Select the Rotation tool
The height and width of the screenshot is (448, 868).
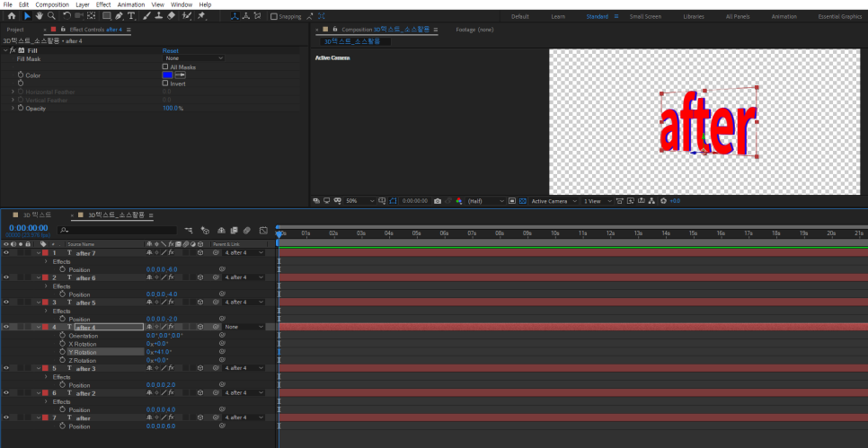point(66,16)
